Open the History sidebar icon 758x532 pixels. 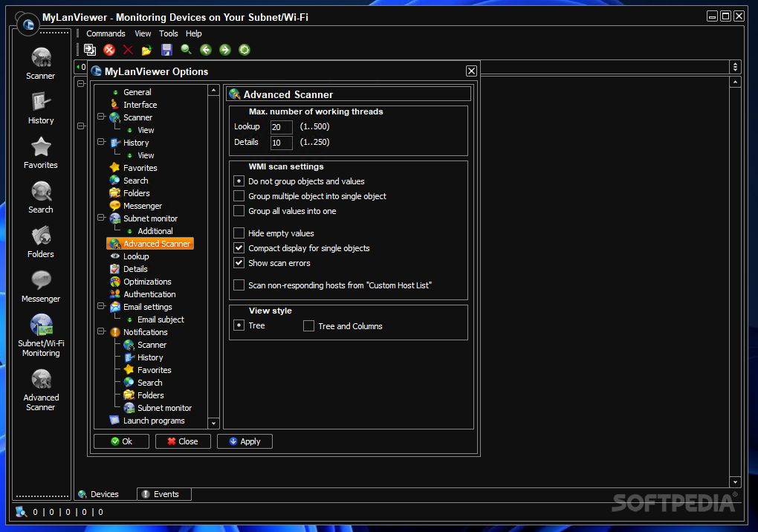pos(41,108)
